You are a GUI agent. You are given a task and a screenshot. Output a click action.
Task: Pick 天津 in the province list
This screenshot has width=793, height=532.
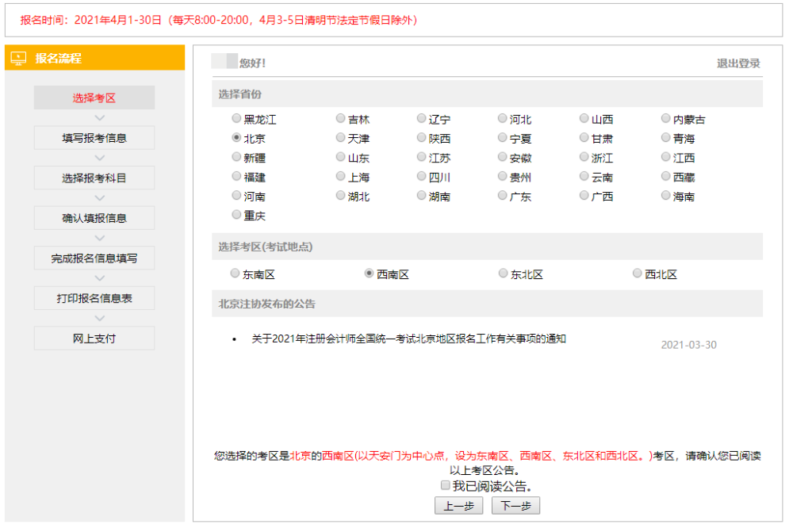[x=340, y=137]
